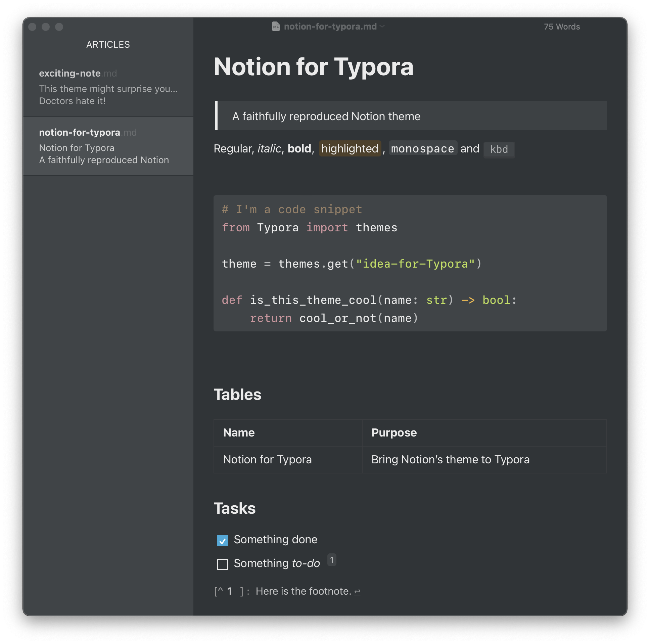Expand the title filename dropdown chevron
The width and height of the screenshot is (650, 644).
pyautogui.click(x=382, y=26)
